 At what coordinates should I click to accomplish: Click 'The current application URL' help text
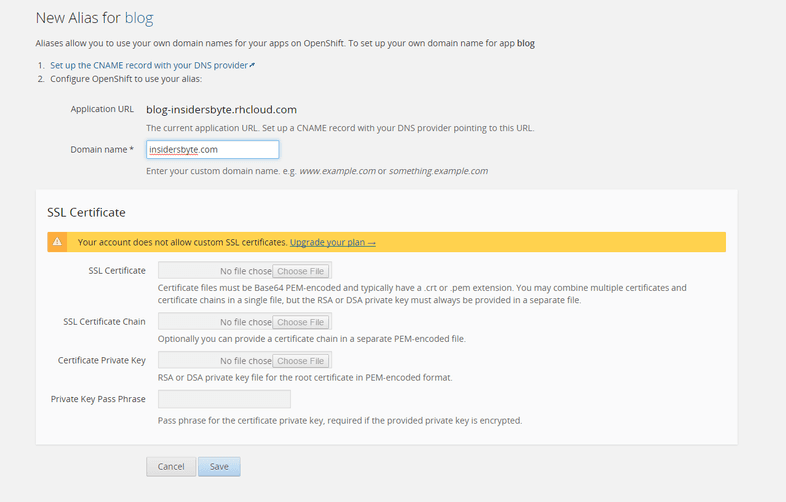click(x=340, y=128)
